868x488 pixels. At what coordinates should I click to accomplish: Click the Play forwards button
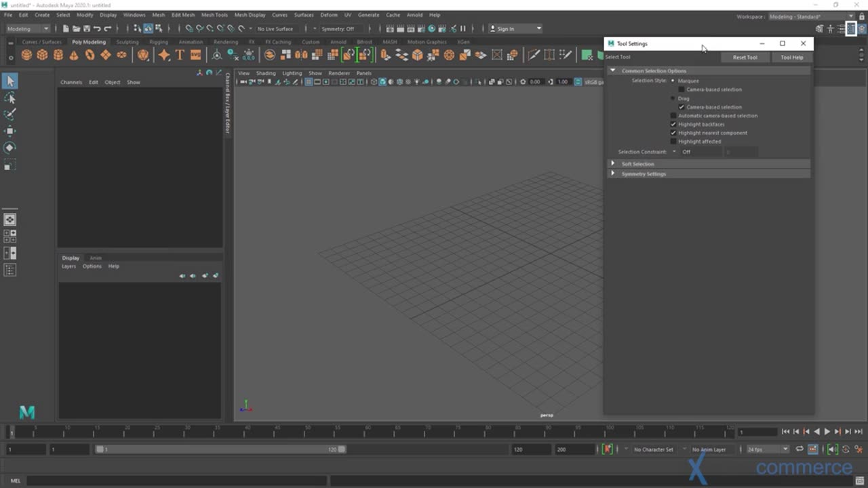(827, 432)
